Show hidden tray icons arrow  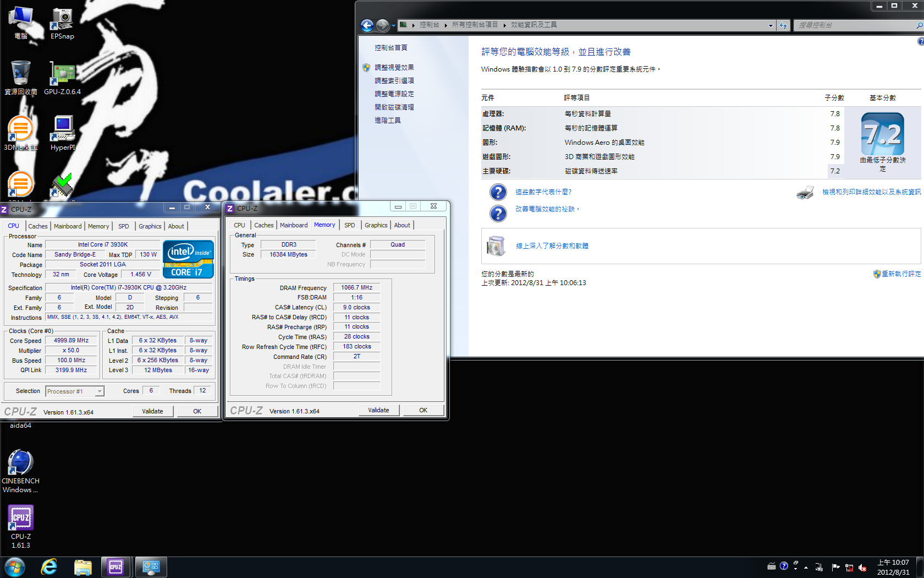click(x=806, y=568)
